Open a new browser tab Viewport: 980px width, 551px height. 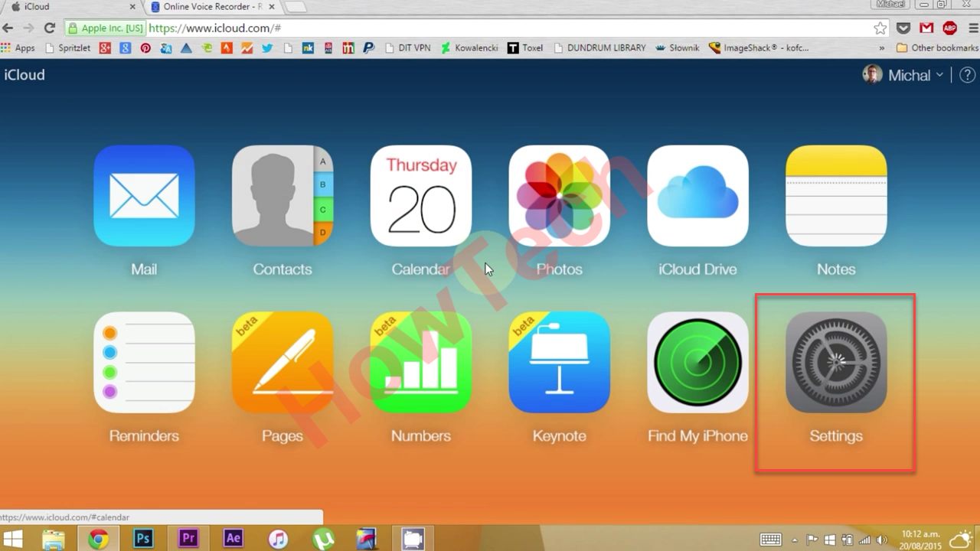point(296,7)
